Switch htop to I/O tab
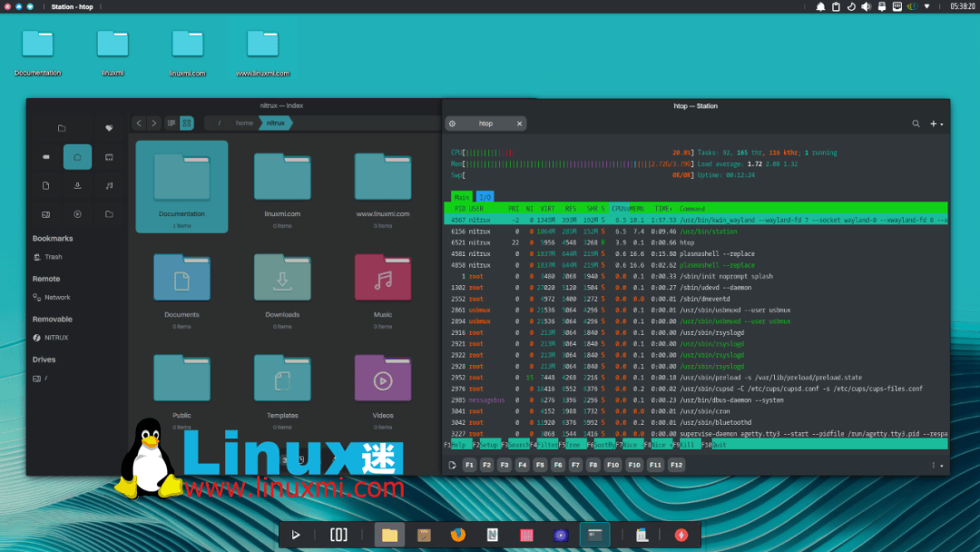 [x=485, y=197]
